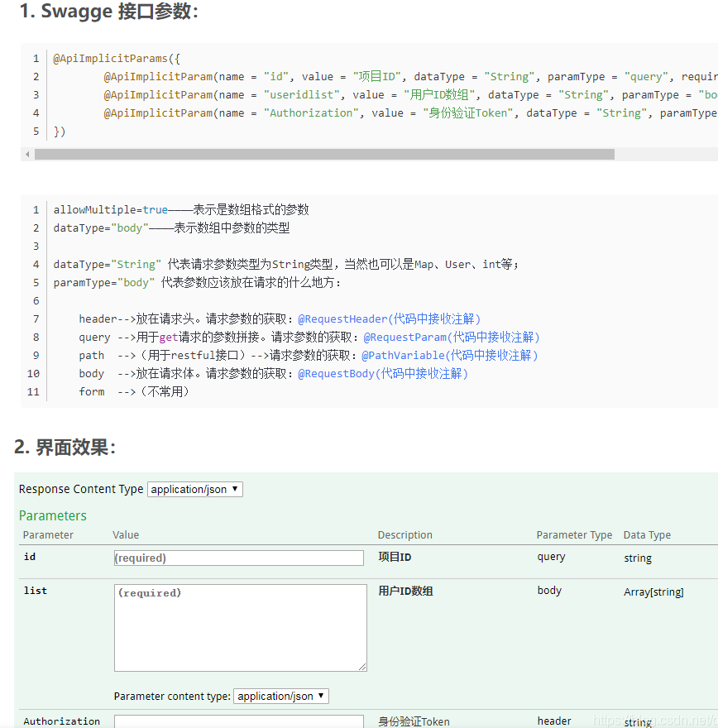Click the "2. 界面效果" heading
Viewport: 718px width, 728px height.
click(x=65, y=447)
